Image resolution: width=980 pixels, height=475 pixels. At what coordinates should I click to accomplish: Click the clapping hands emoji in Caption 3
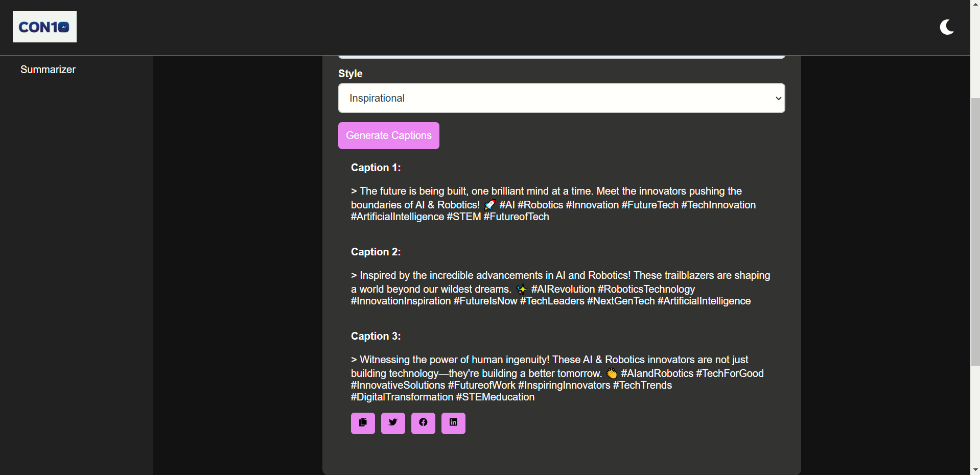point(611,374)
